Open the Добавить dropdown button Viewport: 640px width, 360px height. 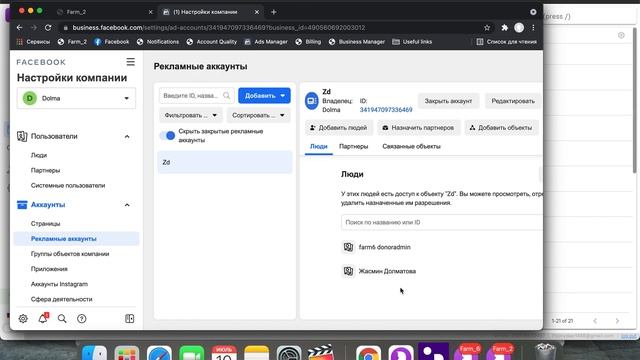tap(264, 96)
